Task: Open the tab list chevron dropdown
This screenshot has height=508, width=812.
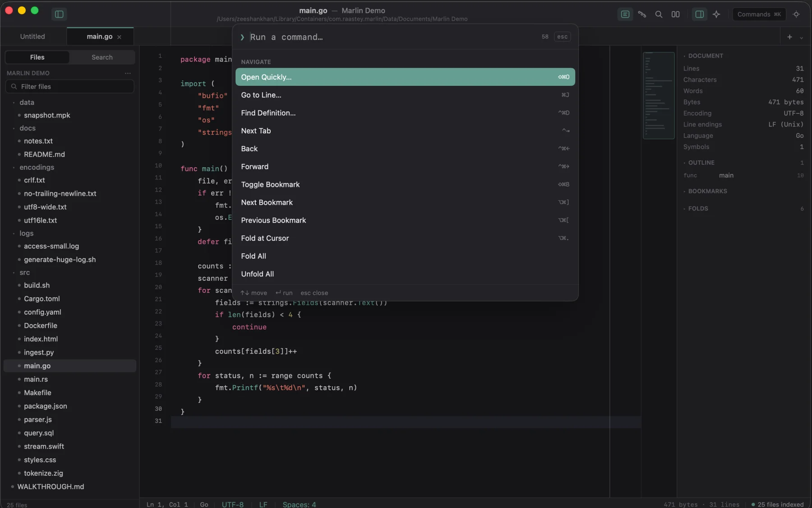Action: point(801,38)
